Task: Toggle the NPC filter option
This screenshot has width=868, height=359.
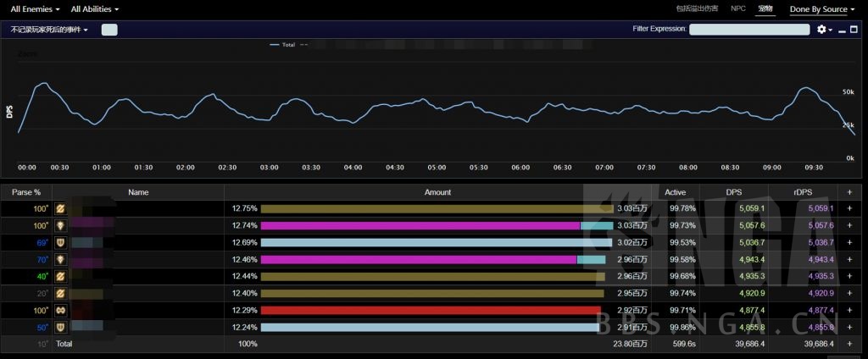Action: point(738,8)
